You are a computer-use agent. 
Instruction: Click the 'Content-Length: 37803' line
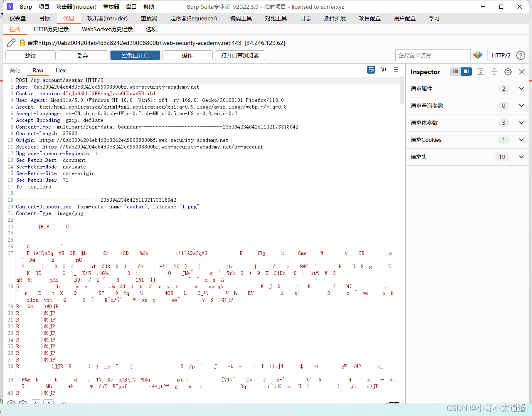tap(47, 134)
